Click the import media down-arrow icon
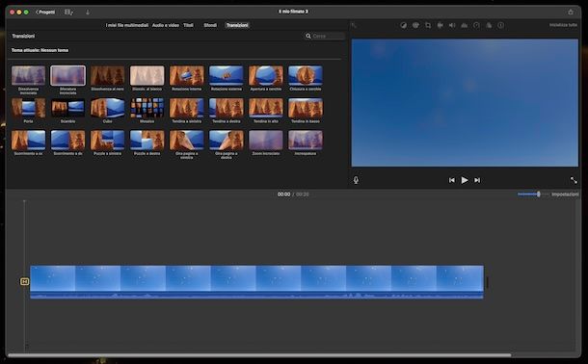588x364 pixels. coord(88,12)
